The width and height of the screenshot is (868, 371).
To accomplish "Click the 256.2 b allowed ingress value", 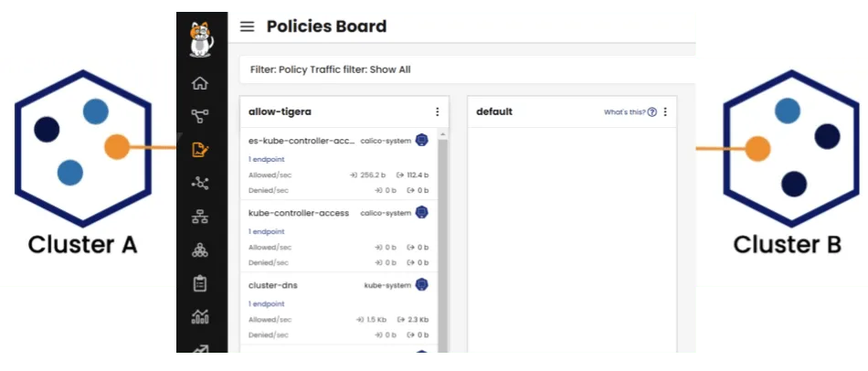I will click(x=373, y=175).
